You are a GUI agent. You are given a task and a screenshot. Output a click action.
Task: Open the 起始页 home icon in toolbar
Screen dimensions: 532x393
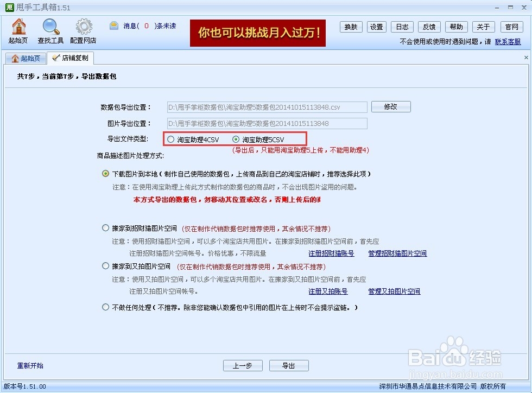pos(18,31)
